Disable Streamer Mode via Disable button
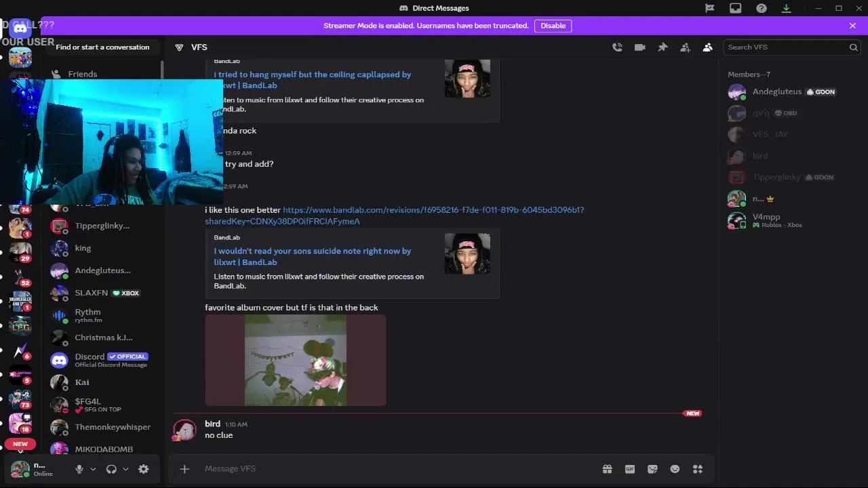 click(553, 26)
